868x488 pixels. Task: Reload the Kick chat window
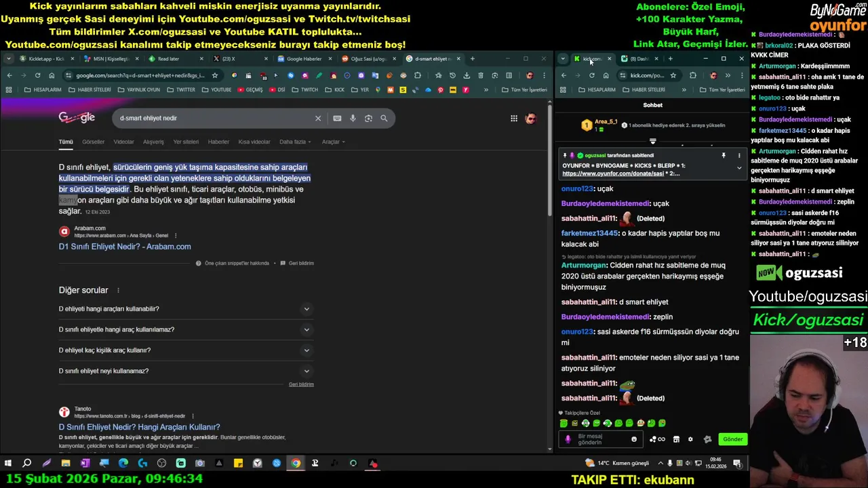(592, 75)
